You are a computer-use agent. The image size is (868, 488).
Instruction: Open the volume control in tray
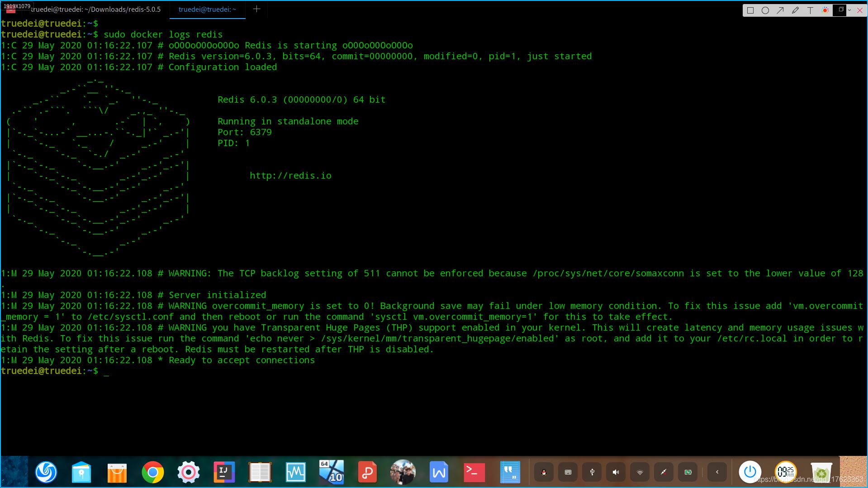[616, 472]
